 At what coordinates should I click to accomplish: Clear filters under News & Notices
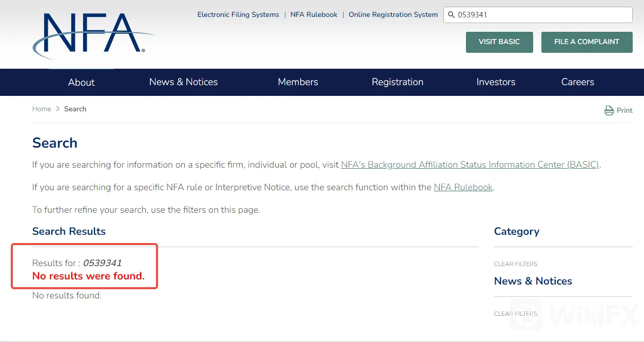click(516, 314)
